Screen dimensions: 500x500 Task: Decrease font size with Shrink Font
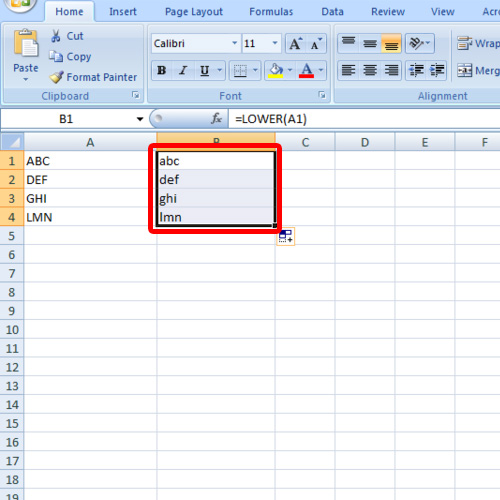pos(316,44)
